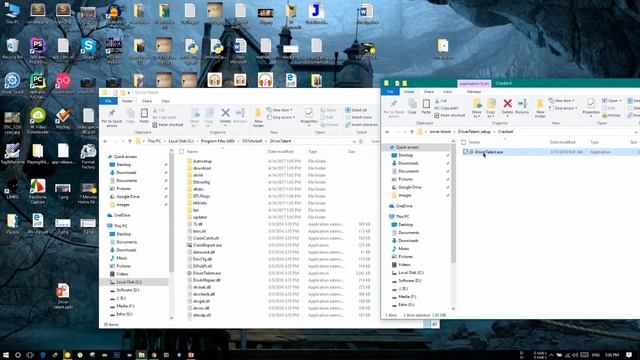Click Copy path in the Cracked window ribbon
The height and width of the screenshot is (360, 640).
447,108
